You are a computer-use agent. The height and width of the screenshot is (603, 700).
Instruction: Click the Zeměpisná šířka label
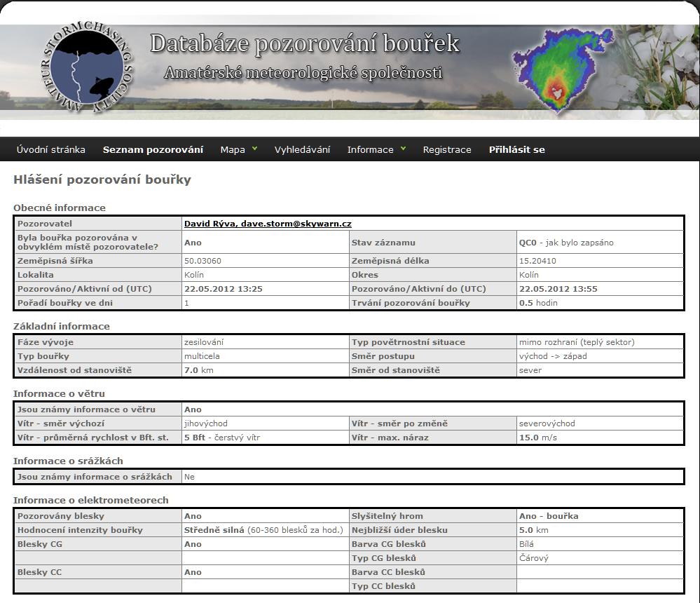[x=55, y=261]
